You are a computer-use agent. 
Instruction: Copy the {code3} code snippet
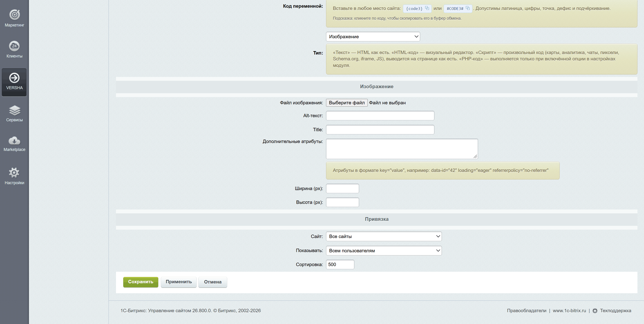(417, 9)
